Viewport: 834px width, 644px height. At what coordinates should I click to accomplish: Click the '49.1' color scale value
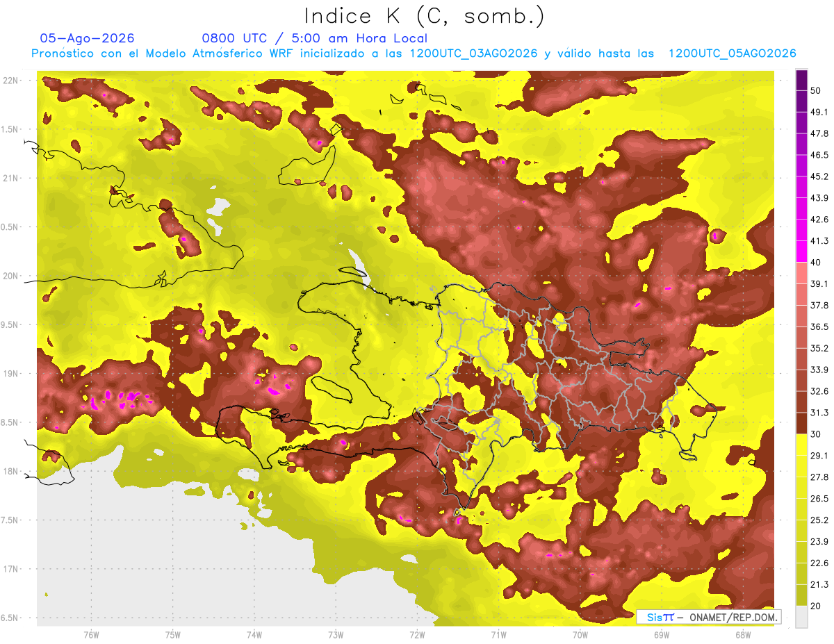point(819,112)
